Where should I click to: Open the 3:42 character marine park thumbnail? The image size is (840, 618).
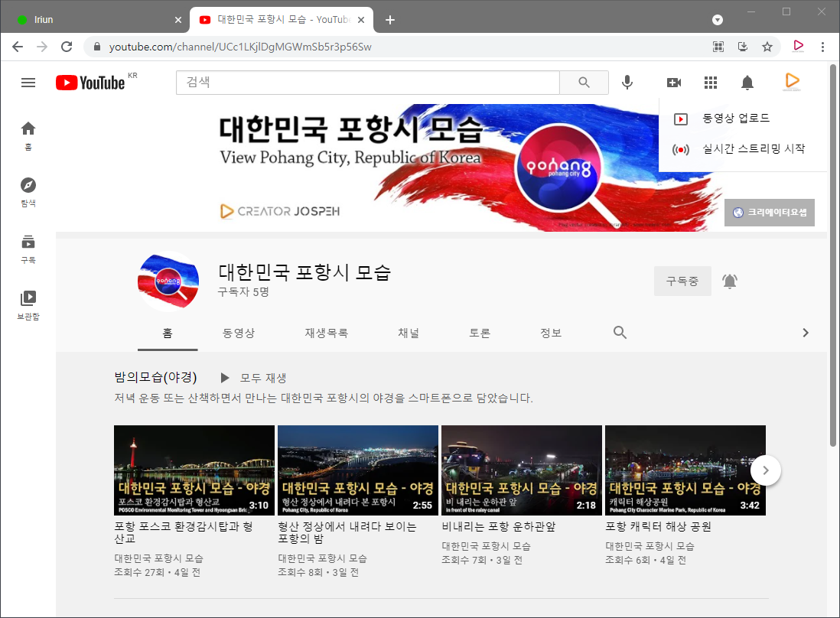click(x=685, y=470)
